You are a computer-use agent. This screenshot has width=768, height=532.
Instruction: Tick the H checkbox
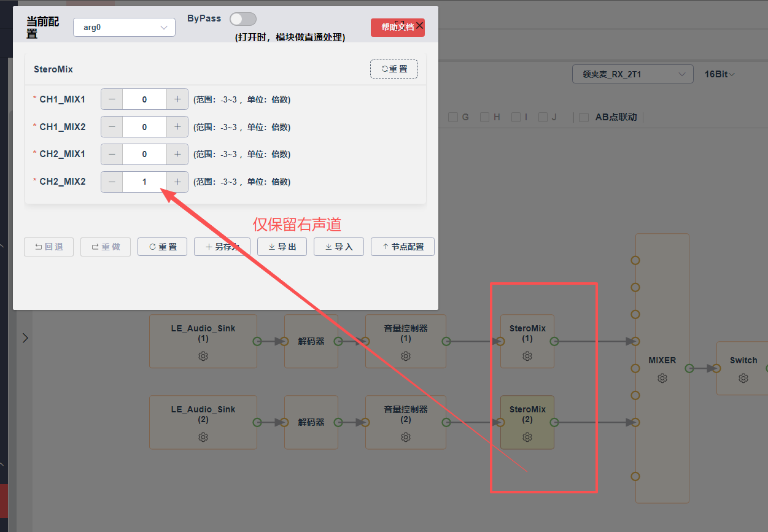click(x=485, y=117)
